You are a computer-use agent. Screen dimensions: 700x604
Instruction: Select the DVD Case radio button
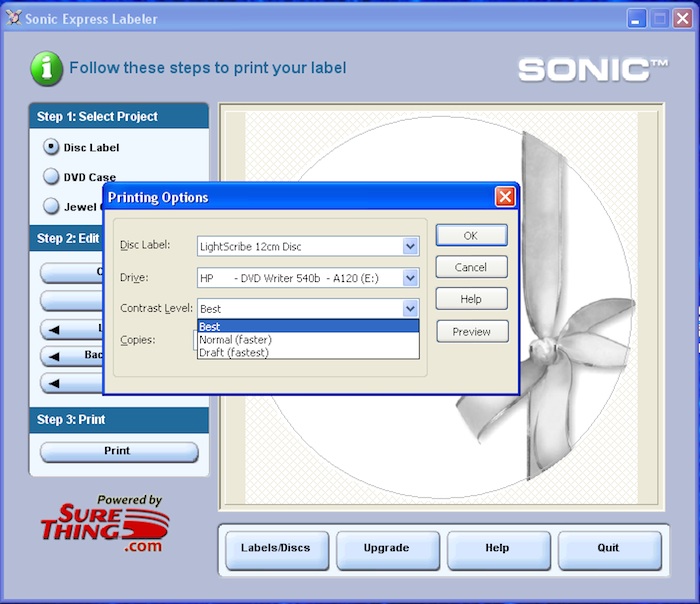(x=51, y=176)
